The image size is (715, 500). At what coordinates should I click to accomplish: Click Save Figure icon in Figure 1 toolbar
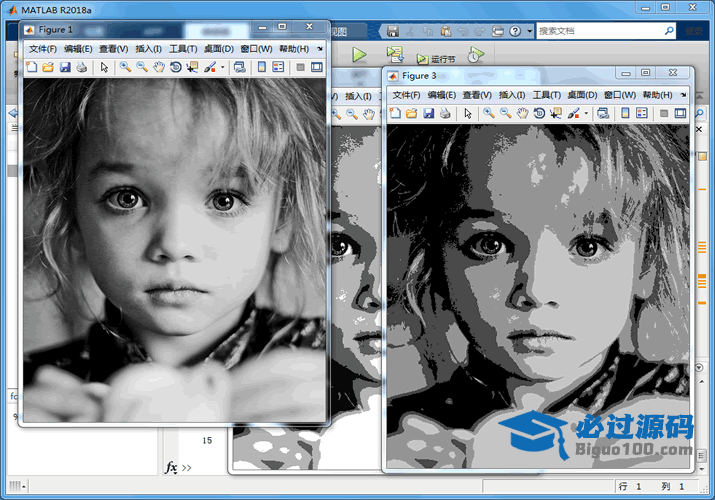[x=65, y=67]
